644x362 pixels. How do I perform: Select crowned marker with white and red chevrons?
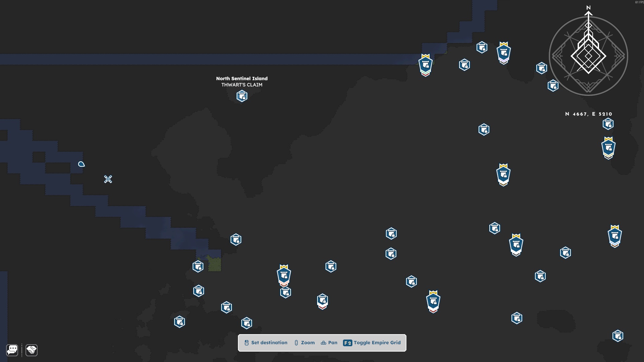[x=433, y=302]
